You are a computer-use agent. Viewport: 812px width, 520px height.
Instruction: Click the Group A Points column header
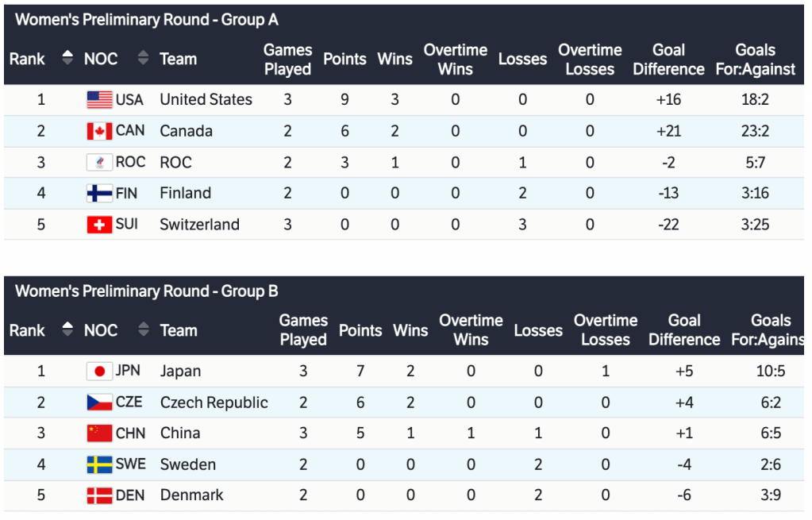344,60
